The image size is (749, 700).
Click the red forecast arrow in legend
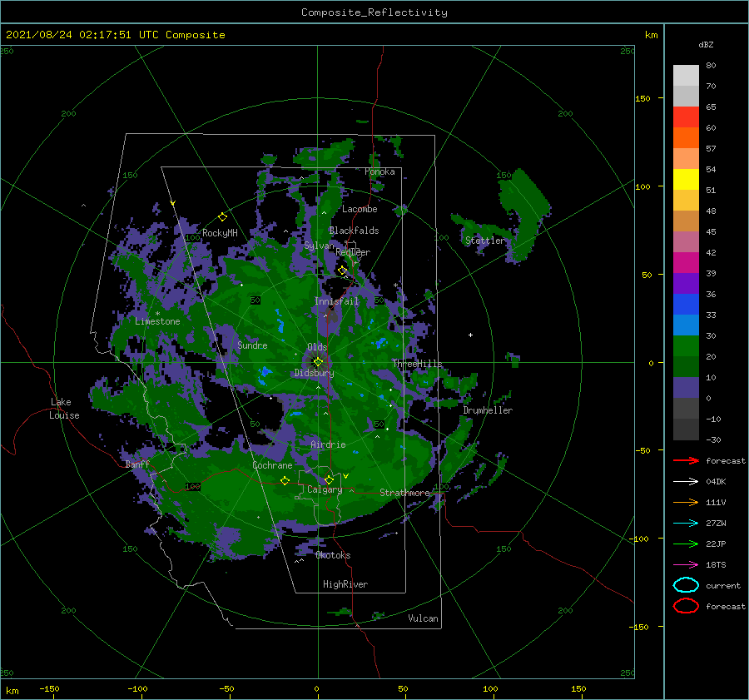tap(686, 460)
